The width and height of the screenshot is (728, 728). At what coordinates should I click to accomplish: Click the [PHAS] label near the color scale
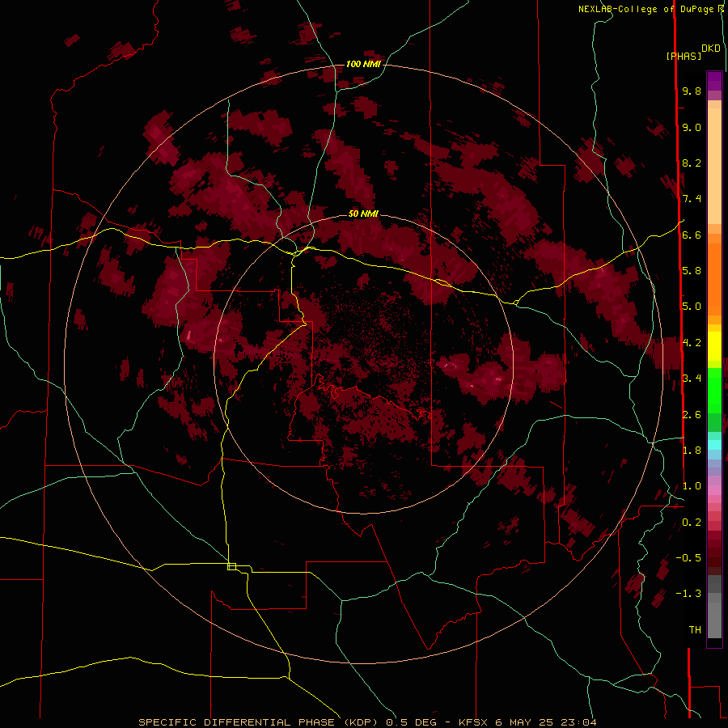tap(684, 56)
